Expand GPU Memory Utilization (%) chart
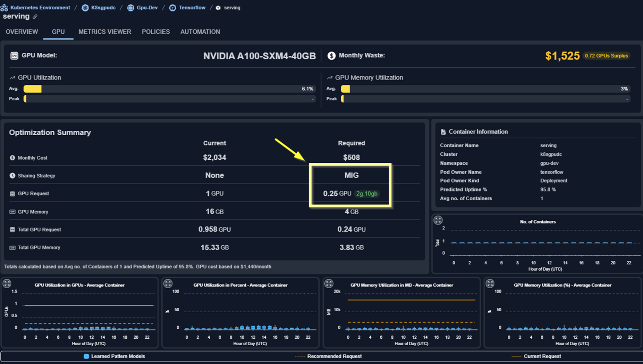The image size is (643, 364). (490, 283)
